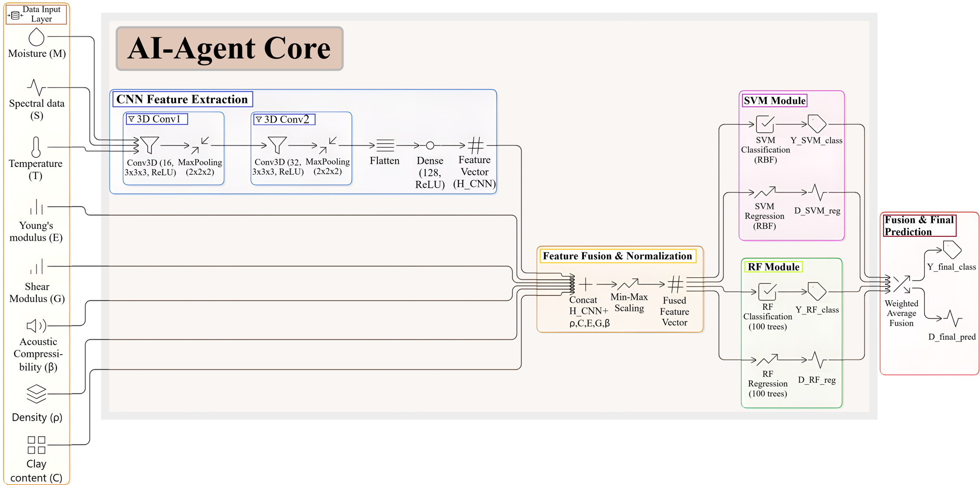Click the D_RF_reg pulse icon

click(818, 360)
